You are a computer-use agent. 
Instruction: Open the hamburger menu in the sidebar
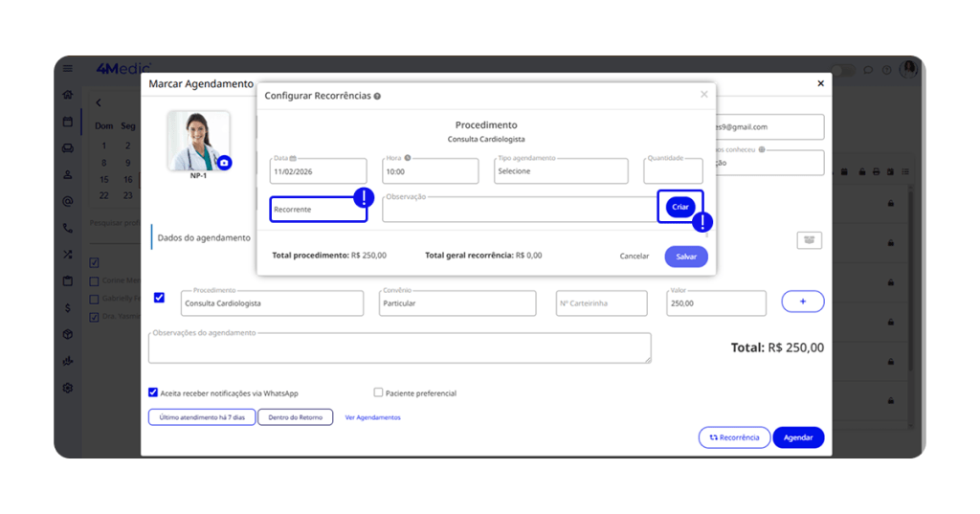click(x=68, y=69)
